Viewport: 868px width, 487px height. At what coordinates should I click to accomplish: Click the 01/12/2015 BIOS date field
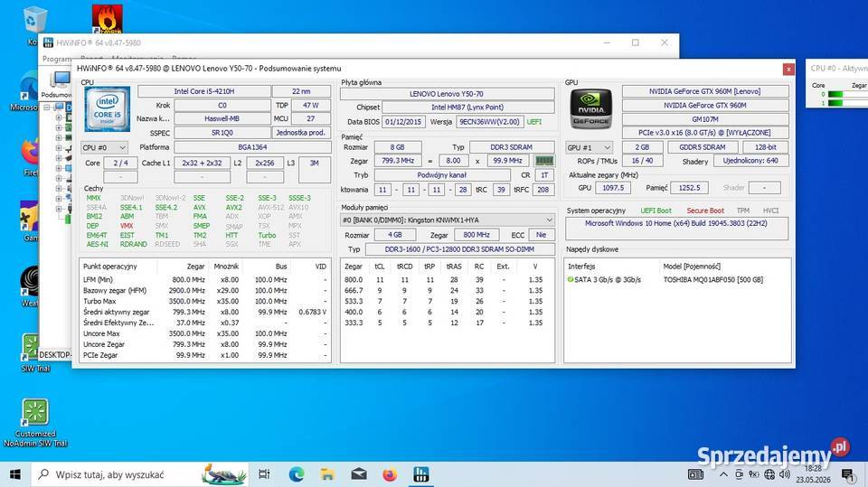pyautogui.click(x=403, y=122)
